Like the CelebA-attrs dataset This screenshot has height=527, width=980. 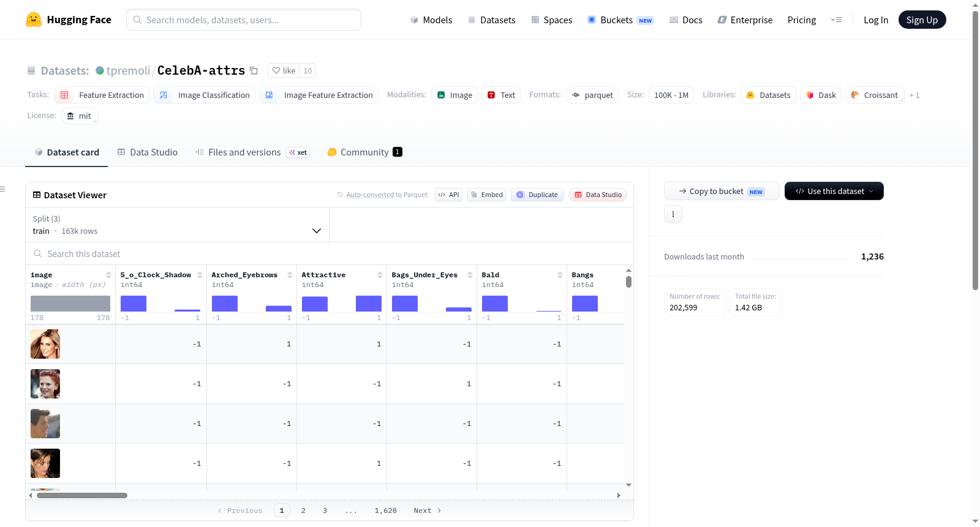pos(284,70)
